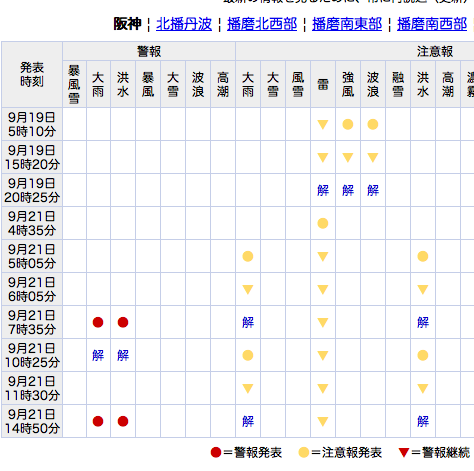Open the 播磨北西部 region link
The height and width of the screenshot is (471, 474).
[x=262, y=24]
